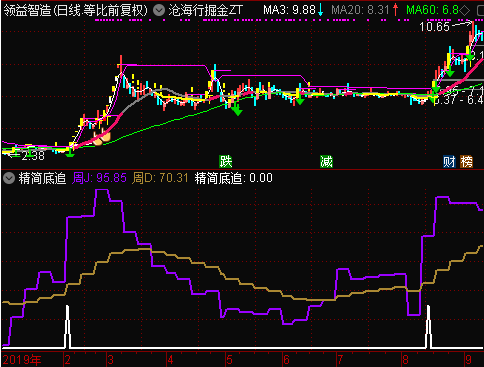Screen dimensions: 484x367
Task: Click the 精简底追 indicator title
Action: pyautogui.click(x=42, y=178)
